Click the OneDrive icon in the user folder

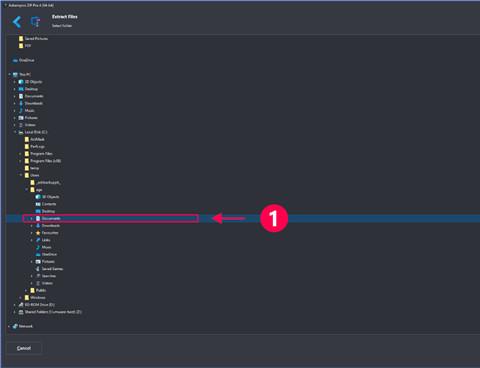pyautogui.click(x=38, y=254)
